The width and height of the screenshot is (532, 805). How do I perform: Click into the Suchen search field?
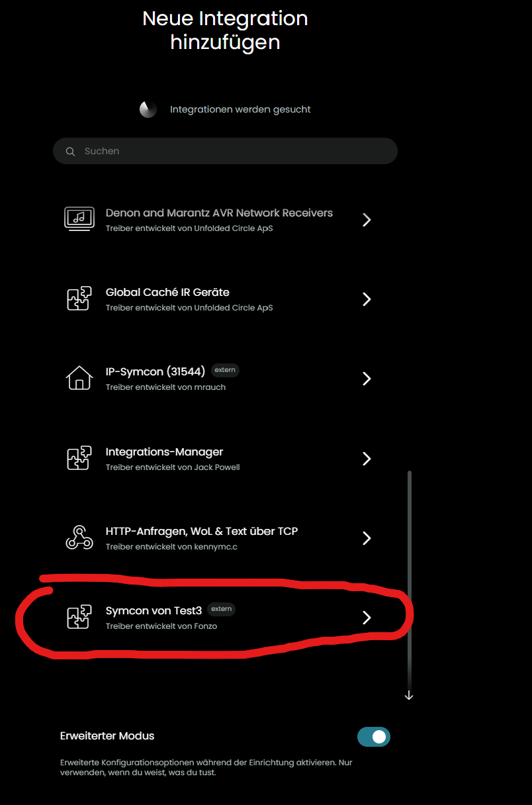point(225,151)
